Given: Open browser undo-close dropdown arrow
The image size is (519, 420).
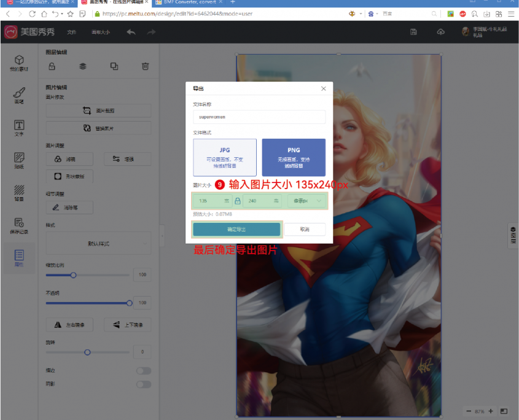Looking at the screenshot, I should coord(62,14).
